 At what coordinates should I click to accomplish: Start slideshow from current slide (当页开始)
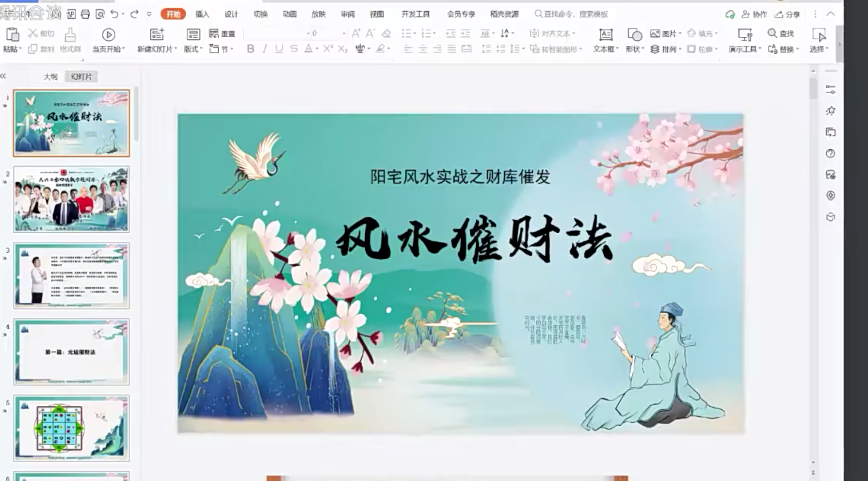point(108,35)
